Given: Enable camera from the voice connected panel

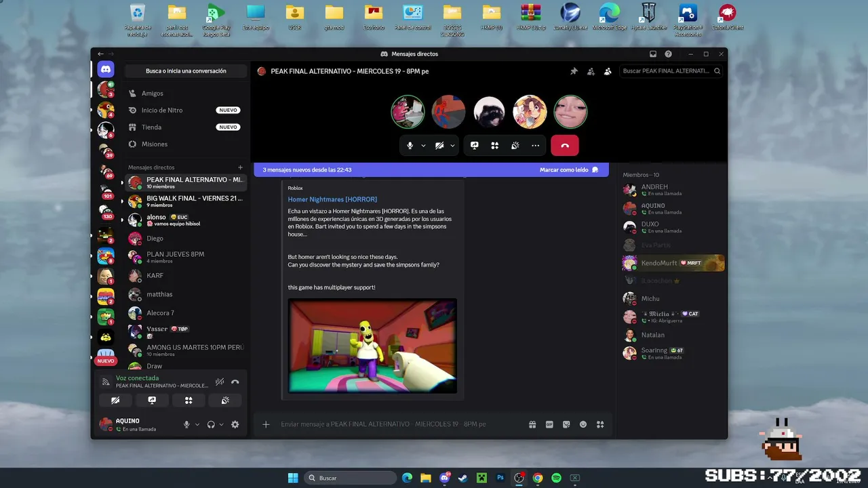Looking at the screenshot, I should (x=115, y=401).
